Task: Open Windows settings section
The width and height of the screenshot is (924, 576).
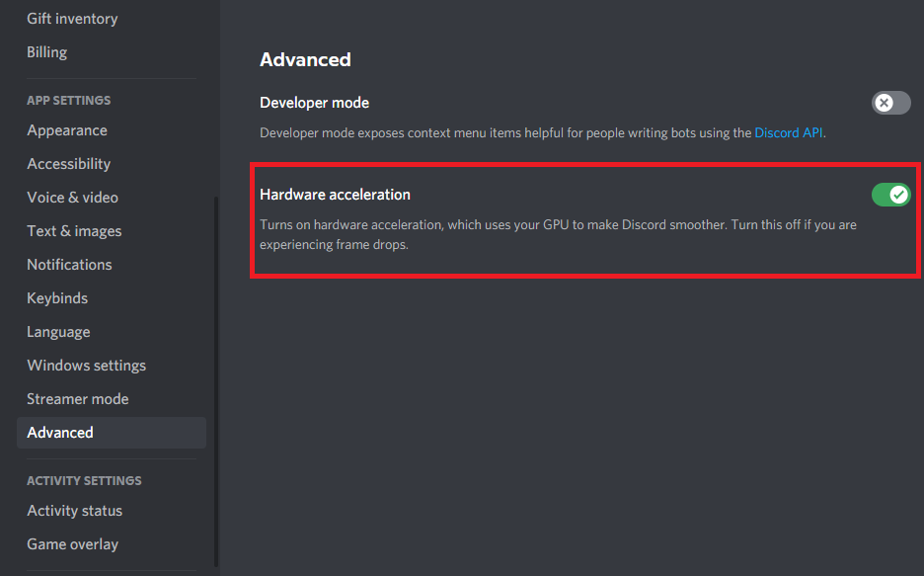Action: (x=87, y=366)
